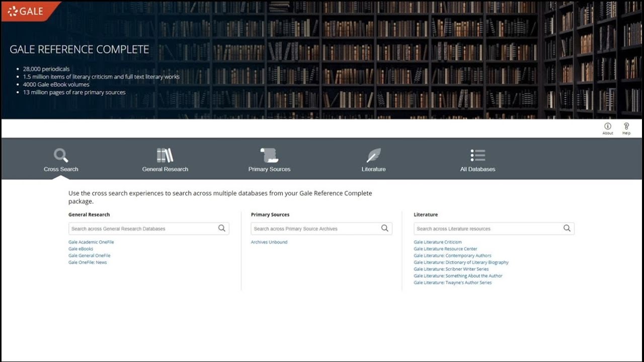Image resolution: width=644 pixels, height=362 pixels.
Task: Select the Literature feather icon
Action: 373,155
